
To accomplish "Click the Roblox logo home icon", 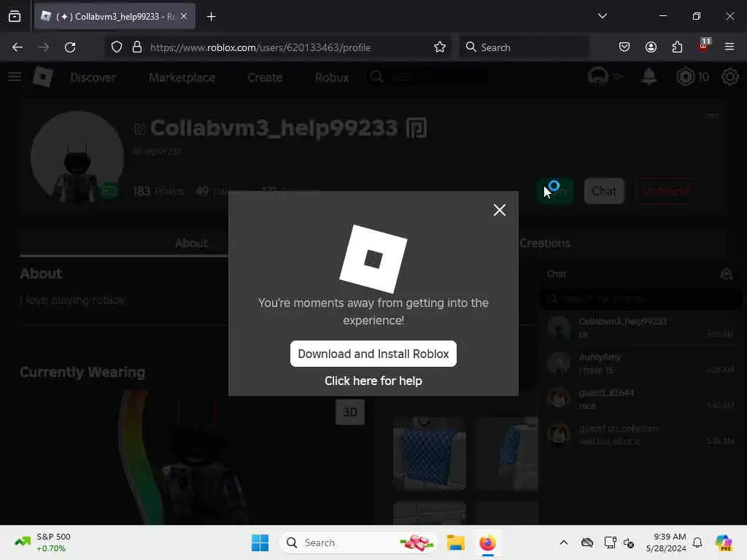I will (x=42, y=77).
